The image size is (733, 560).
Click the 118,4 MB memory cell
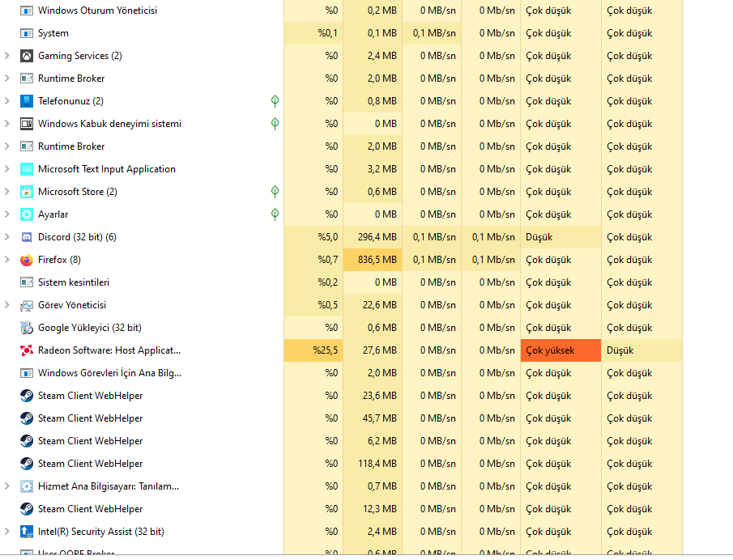(373, 464)
